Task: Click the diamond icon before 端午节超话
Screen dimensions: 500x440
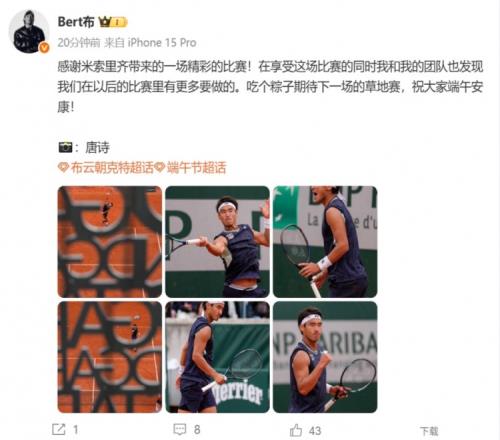Action: click(159, 167)
